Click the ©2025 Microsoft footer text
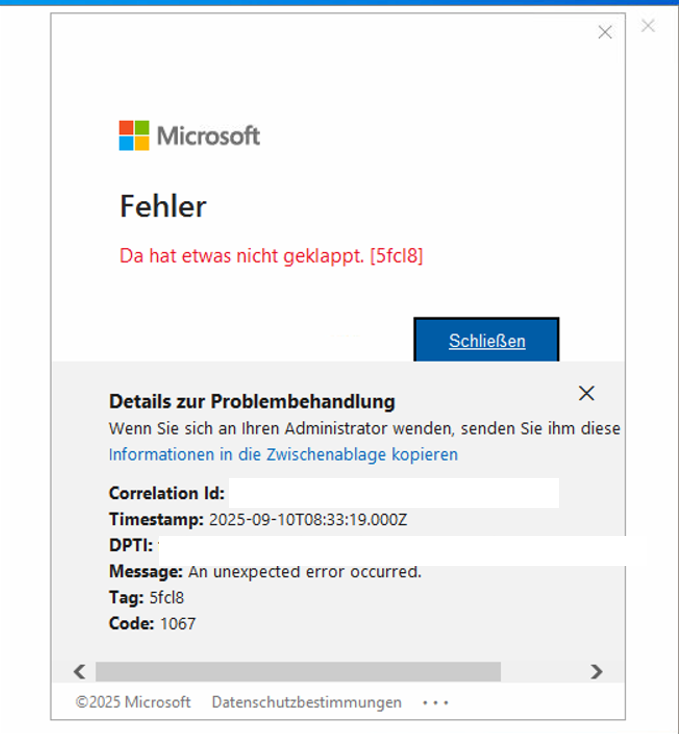Screen dimensions: 679x734 pos(133,702)
